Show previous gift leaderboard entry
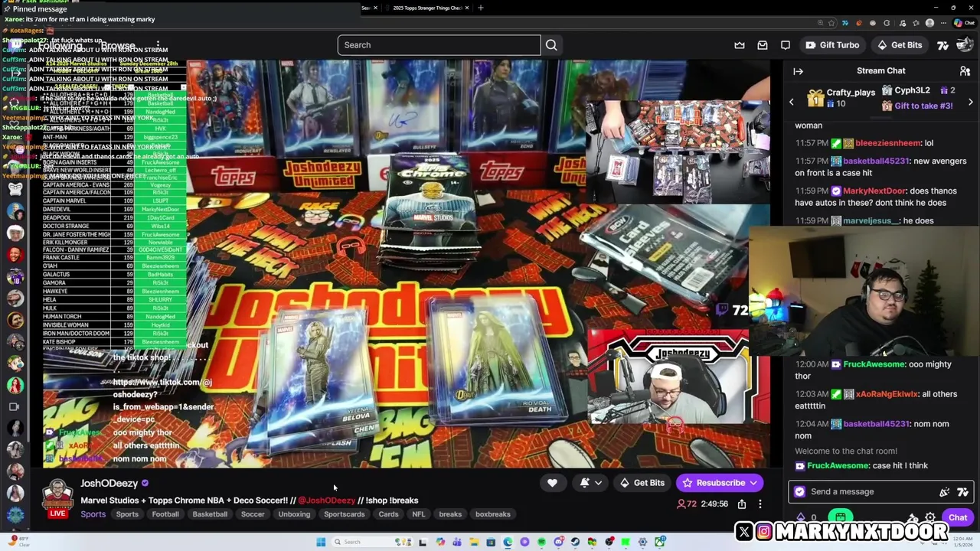 tap(792, 102)
